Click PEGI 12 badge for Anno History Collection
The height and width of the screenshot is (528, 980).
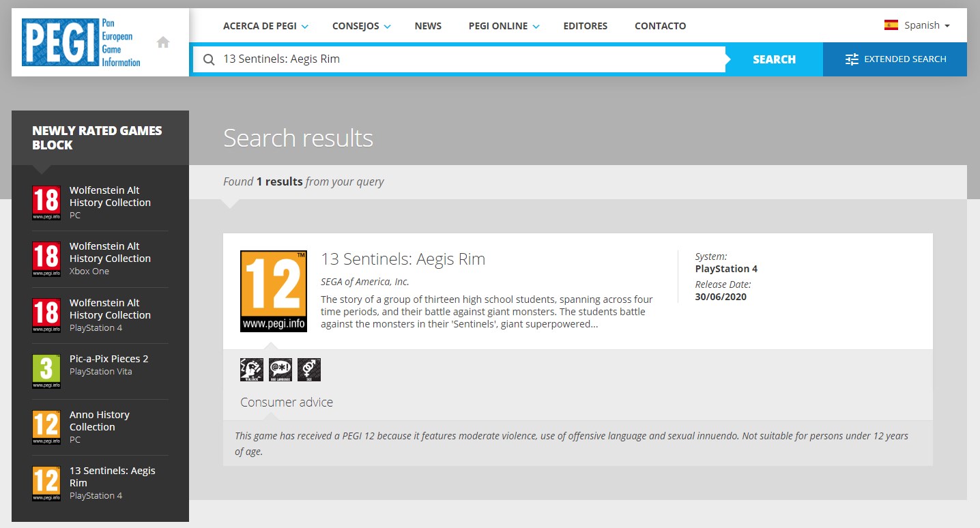click(46, 427)
